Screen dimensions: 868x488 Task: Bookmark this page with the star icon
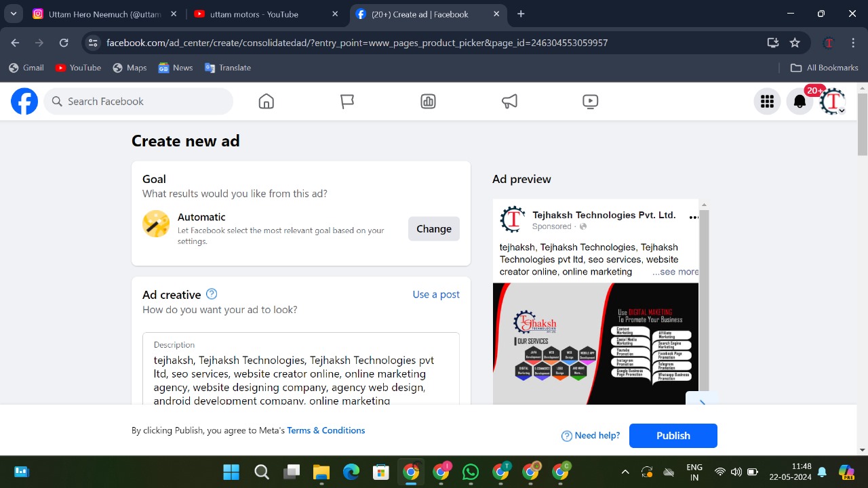point(795,43)
